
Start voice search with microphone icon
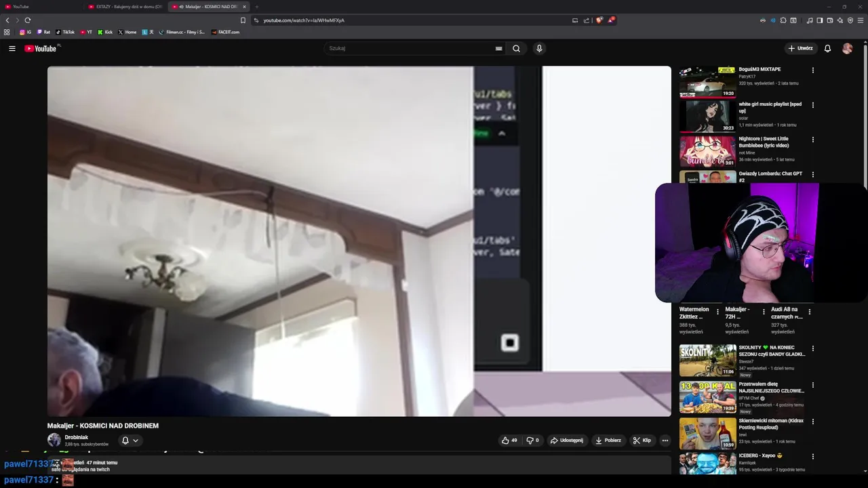click(539, 48)
